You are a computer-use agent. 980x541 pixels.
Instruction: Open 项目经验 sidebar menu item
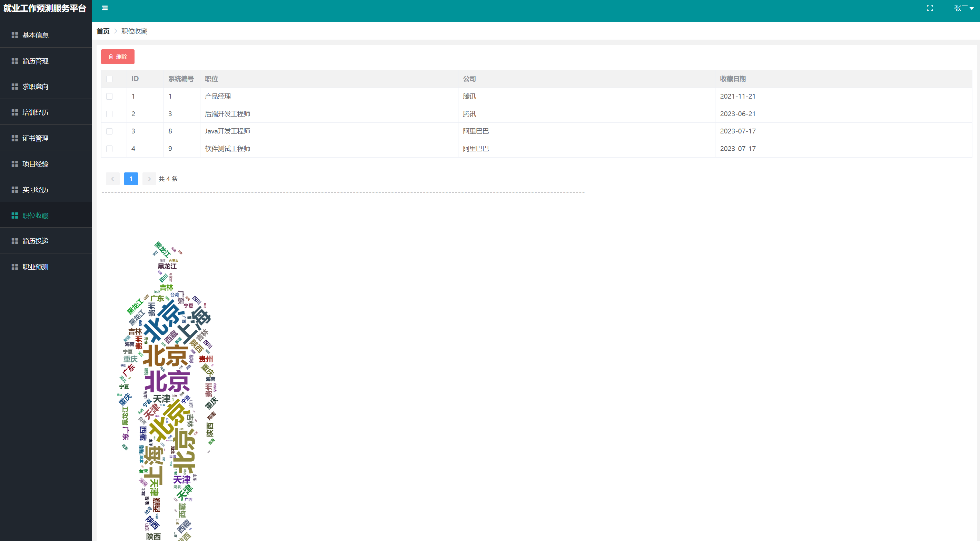coord(36,164)
